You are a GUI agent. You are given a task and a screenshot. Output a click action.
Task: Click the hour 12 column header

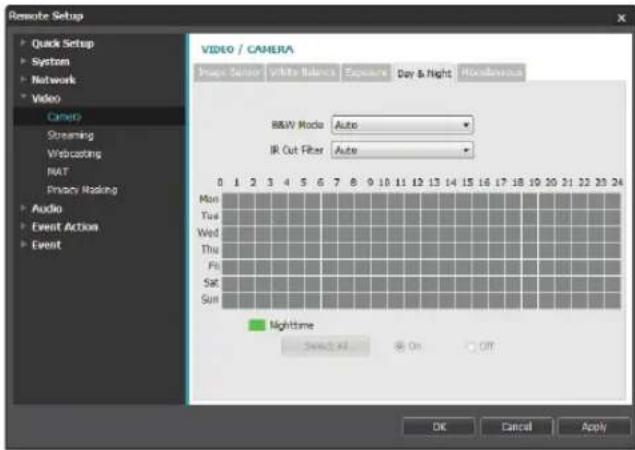point(418,182)
